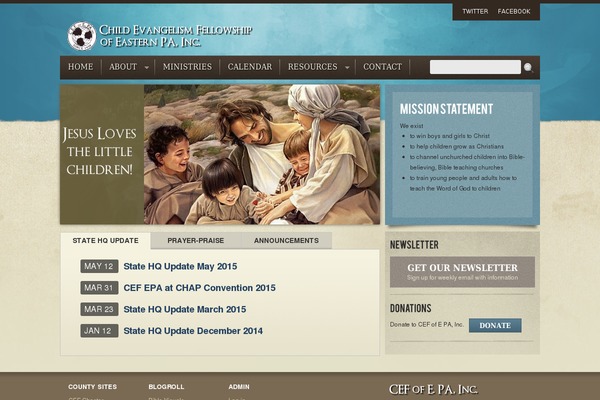Open the About menu item
The image size is (600, 400).
click(123, 67)
